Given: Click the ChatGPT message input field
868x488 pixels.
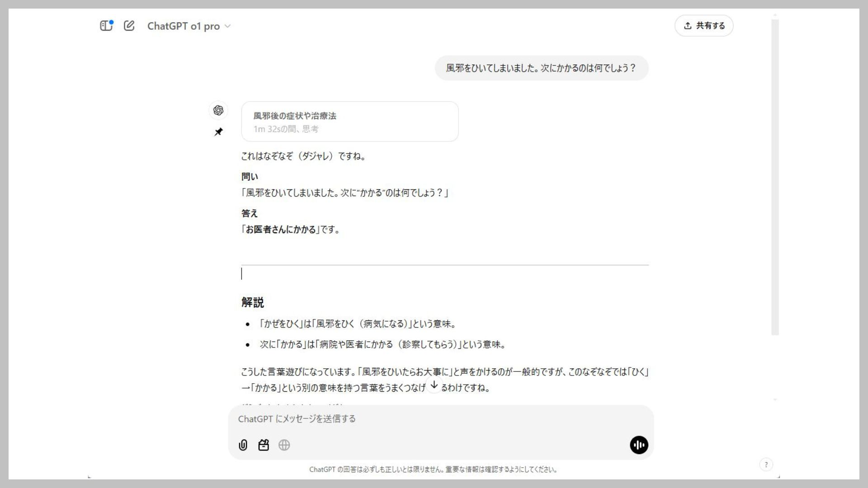Looking at the screenshot, I should 407,419.
